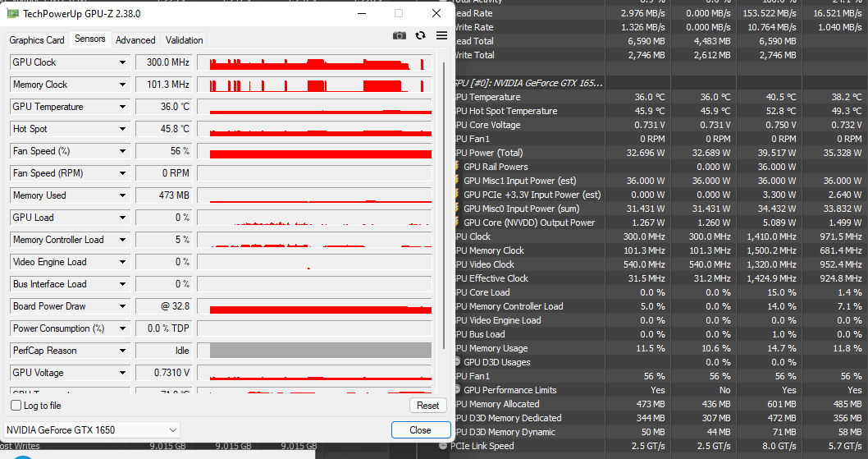Take a screenshot with the camera icon
Screen dimensions: 868x459
coord(399,35)
